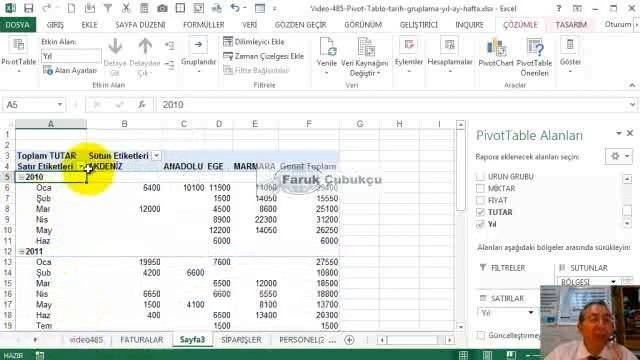Click Zaman Çizelgesi Ekle timeline button
This screenshot has height=360, width=640.
(264, 56)
